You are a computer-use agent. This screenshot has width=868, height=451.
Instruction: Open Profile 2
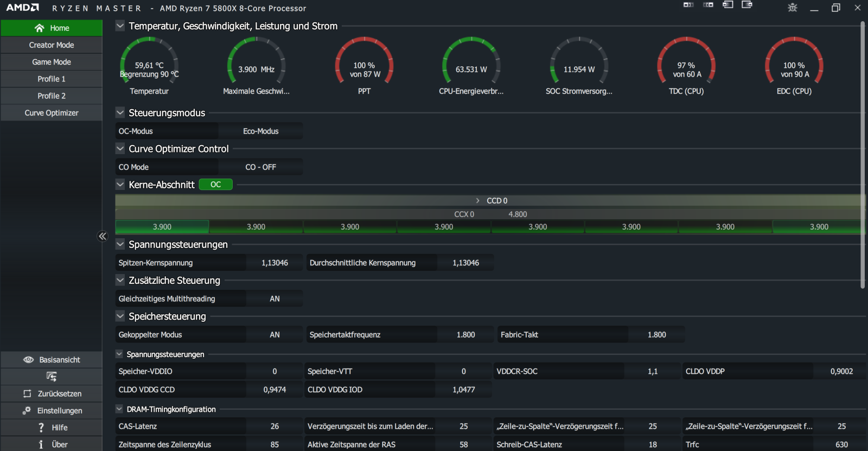tap(52, 96)
